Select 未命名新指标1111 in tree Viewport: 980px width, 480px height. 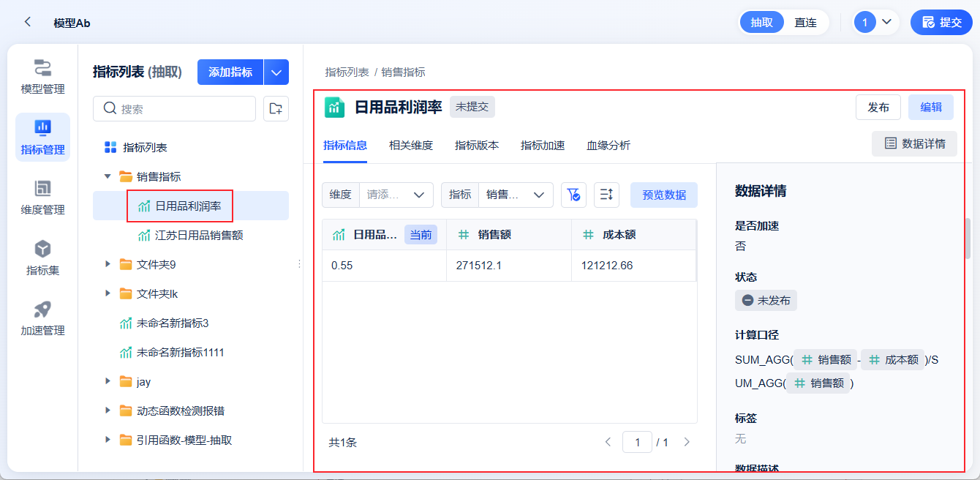tap(172, 352)
